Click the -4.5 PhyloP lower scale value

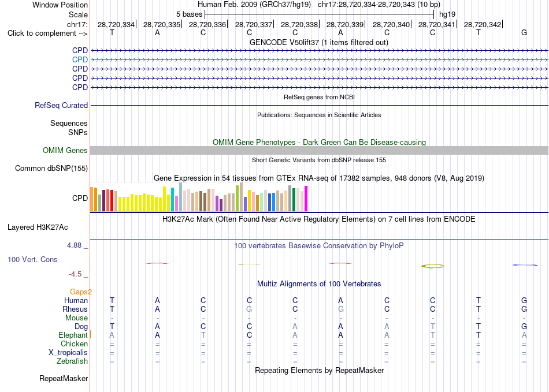(75, 274)
